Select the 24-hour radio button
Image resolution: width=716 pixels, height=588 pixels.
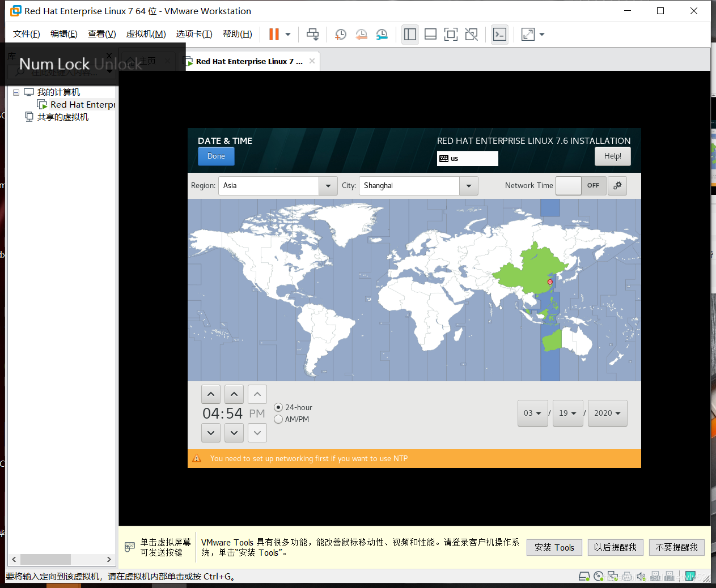coord(278,407)
